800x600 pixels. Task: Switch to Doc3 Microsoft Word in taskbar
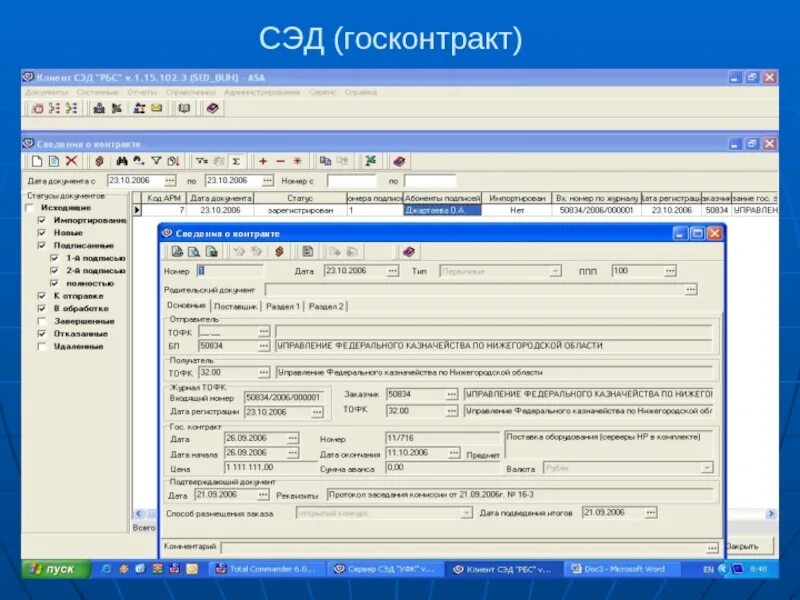(x=620, y=569)
